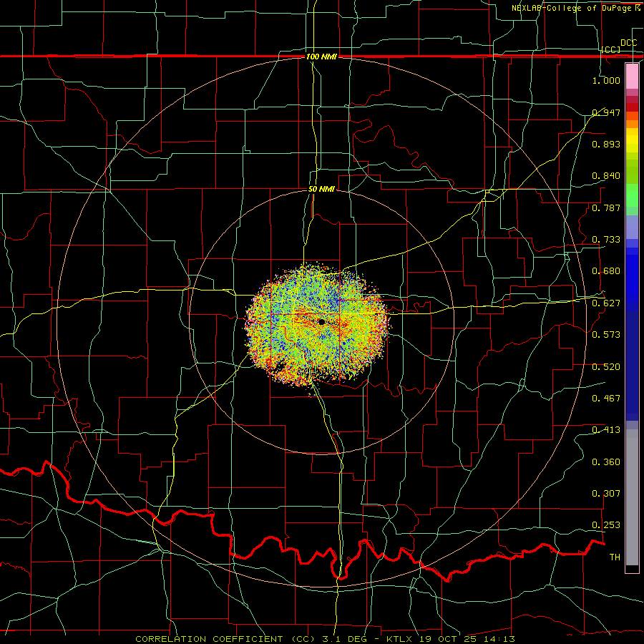Screen dimensions: 644x644
Task: Select the 0.413 legend value
Action: pyautogui.click(x=606, y=430)
